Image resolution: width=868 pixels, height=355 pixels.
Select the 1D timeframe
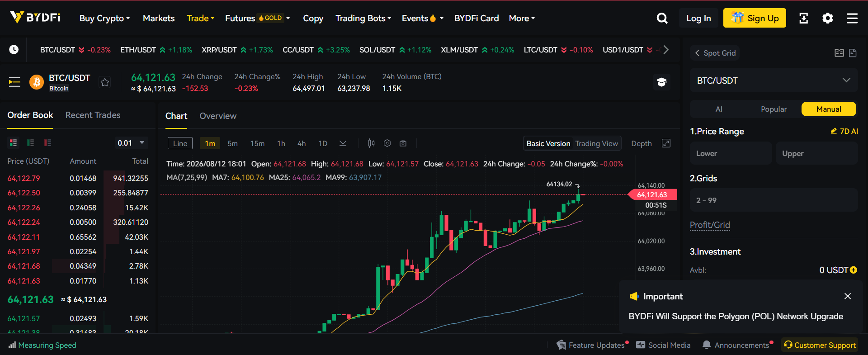coord(323,143)
